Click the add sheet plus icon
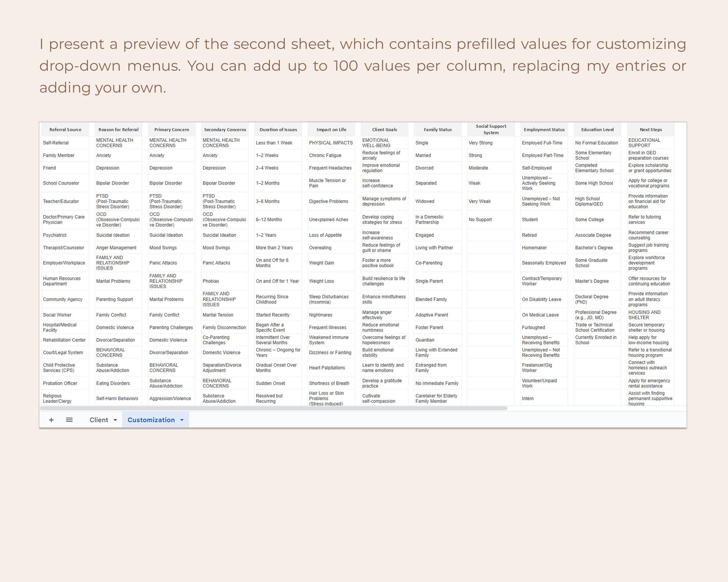The height and width of the screenshot is (582, 728). click(51, 420)
